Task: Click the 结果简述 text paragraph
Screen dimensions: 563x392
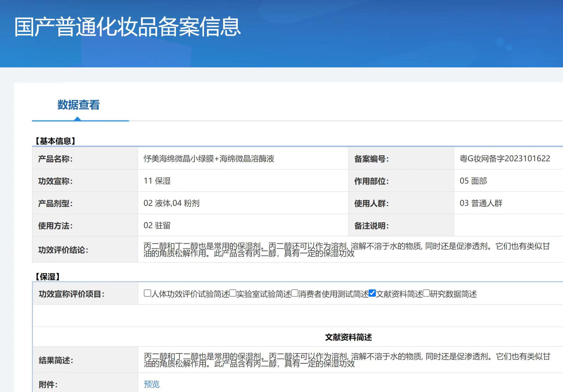Action: point(346,360)
